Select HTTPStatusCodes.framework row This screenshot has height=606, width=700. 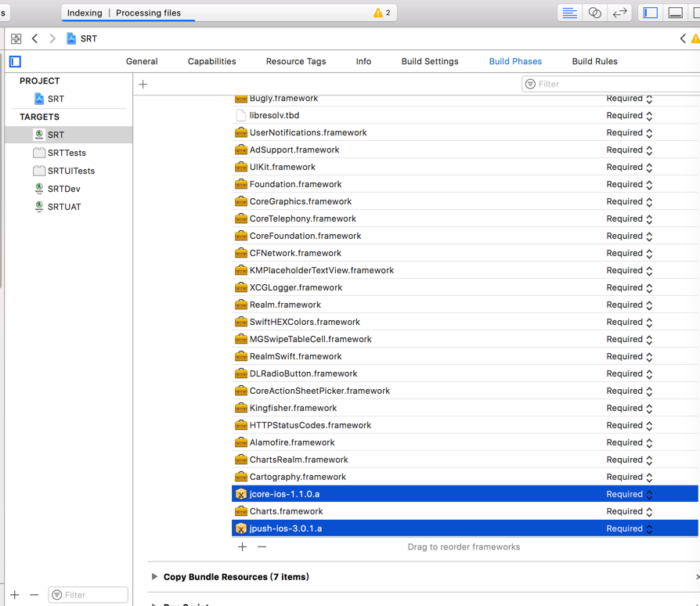point(465,425)
